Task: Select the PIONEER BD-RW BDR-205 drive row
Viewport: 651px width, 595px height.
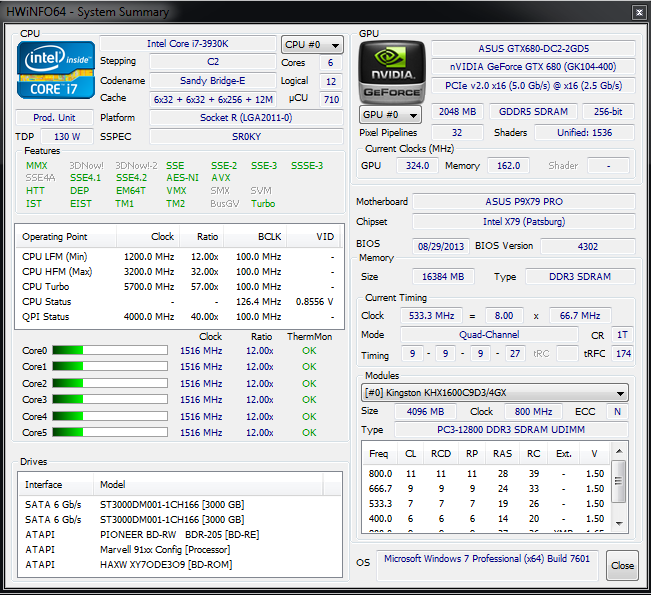Action: tap(179, 535)
